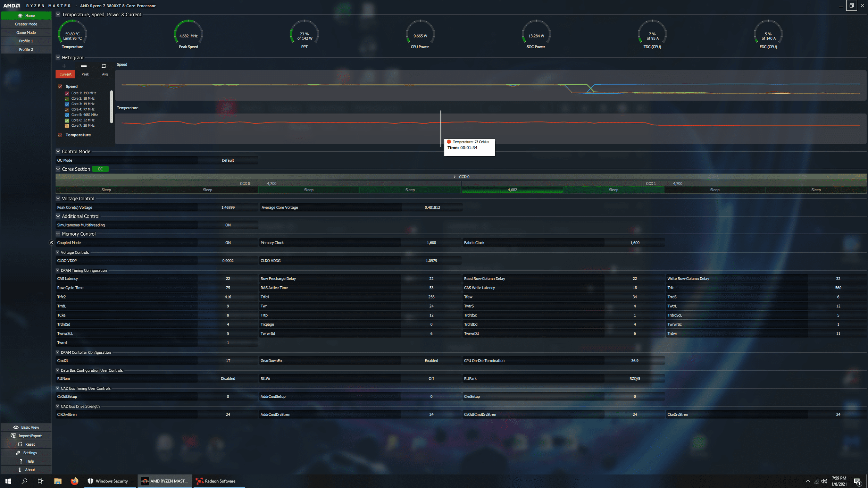Show hidden system tray icons

(x=808, y=481)
